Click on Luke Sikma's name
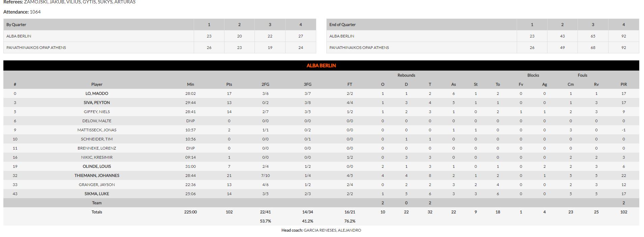This screenshot has width=644, height=237. [x=97, y=194]
